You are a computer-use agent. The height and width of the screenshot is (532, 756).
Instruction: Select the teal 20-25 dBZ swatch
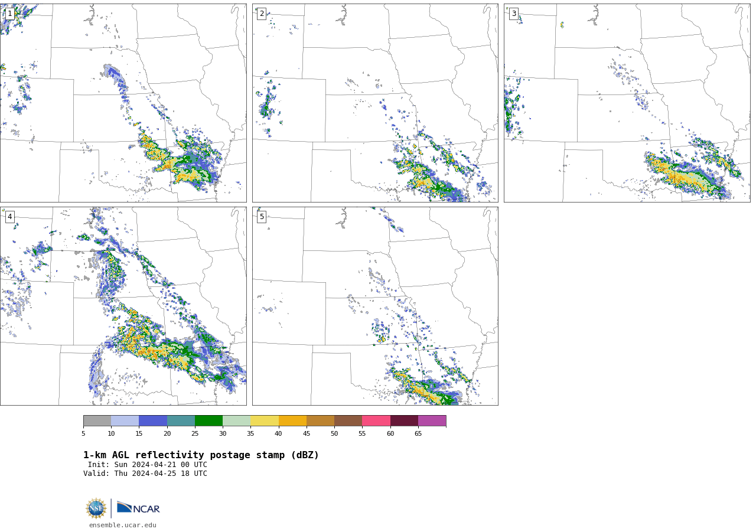181,421
